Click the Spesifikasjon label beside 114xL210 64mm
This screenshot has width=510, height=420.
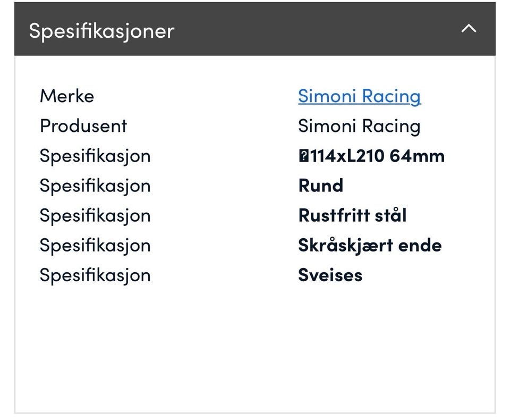click(x=95, y=156)
